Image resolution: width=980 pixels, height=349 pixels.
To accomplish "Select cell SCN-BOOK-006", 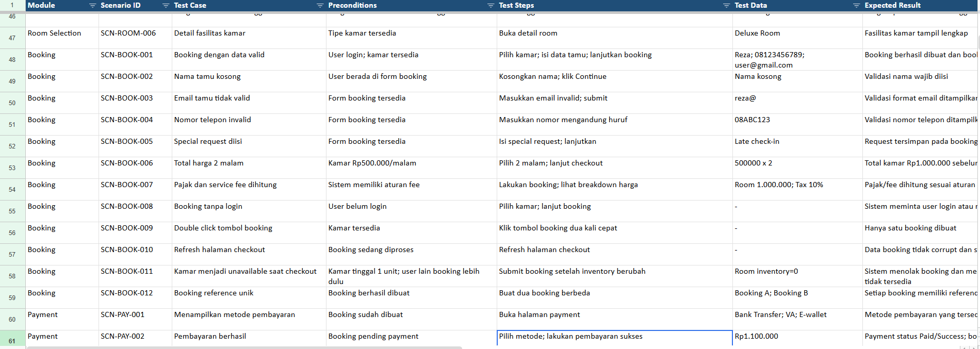I will 135,168.
